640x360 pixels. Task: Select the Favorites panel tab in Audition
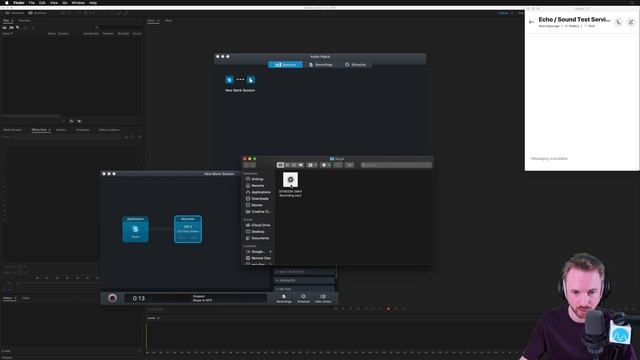(x=24, y=20)
